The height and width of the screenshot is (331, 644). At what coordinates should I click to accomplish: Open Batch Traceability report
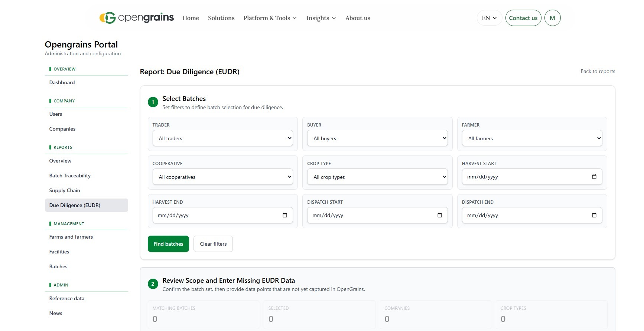(x=86, y=176)
